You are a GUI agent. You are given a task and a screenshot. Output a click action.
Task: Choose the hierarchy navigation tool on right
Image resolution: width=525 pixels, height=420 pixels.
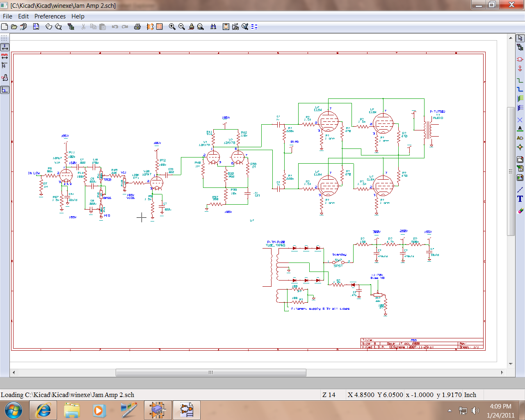point(520,48)
